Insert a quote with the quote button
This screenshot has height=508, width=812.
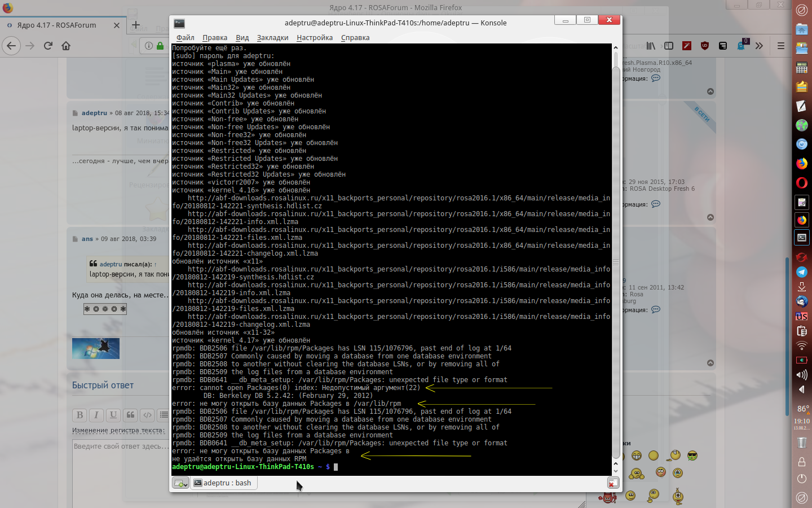(x=130, y=415)
